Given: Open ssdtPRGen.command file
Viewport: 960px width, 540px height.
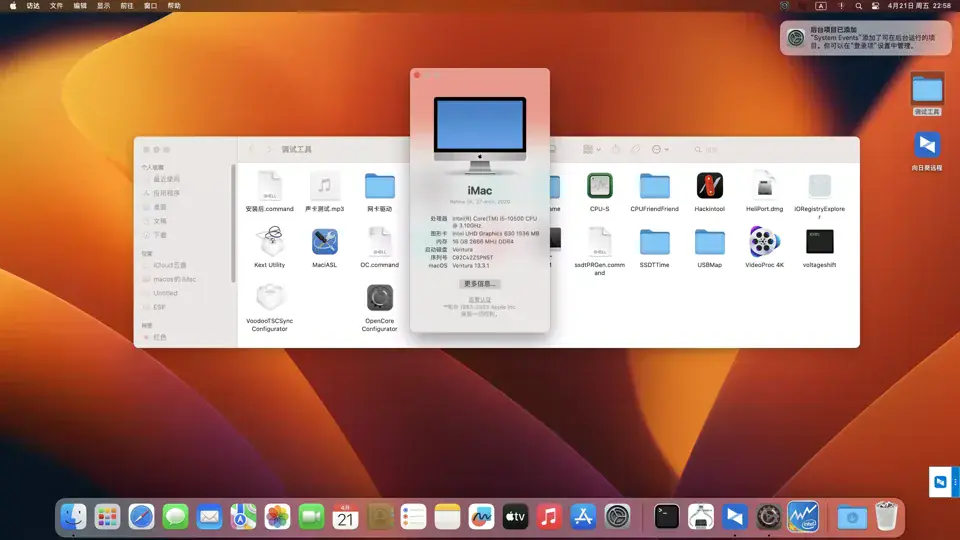Looking at the screenshot, I should [599, 242].
